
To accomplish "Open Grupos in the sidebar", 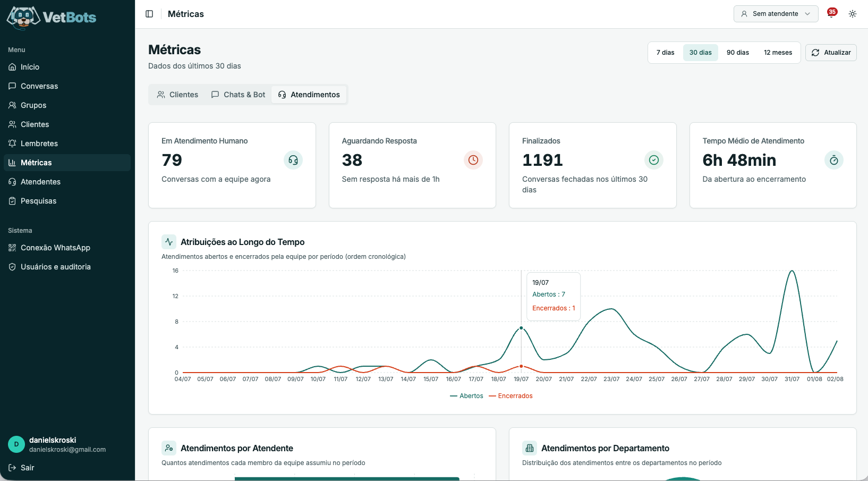I will 67,105.
